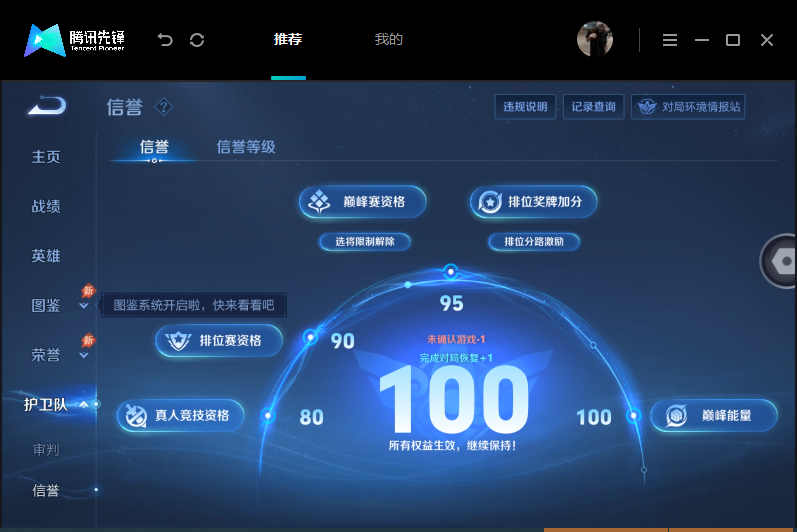Click the 完成对局恢复+1 text
This screenshot has width=797, height=532.
tap(456, 358)
